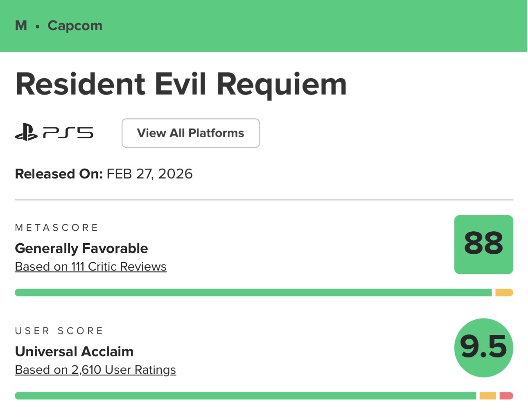This screenshot has width=528, height=420.
Task: Click the green 88 Metascore badge
Action: (483, 244)
